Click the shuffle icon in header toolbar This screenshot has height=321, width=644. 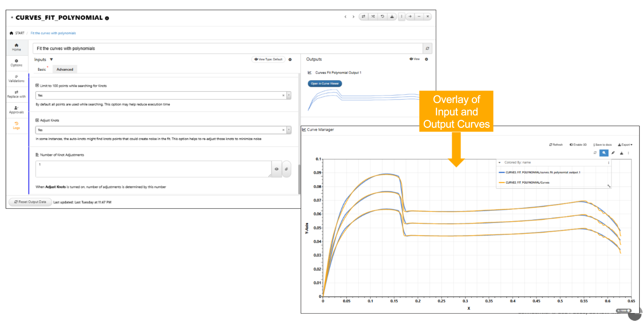(373, 16)
